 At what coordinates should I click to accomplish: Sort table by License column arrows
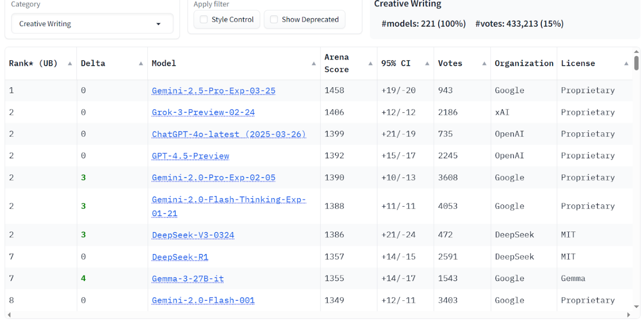tap(626, 64)
